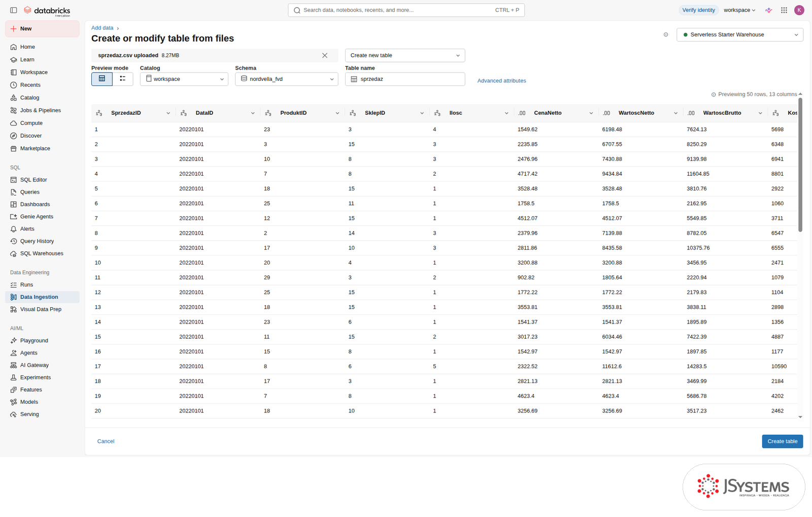Click the table preview vertical scrollbar
The height and width of the screenshot is (517, 812).
[800, 165]
